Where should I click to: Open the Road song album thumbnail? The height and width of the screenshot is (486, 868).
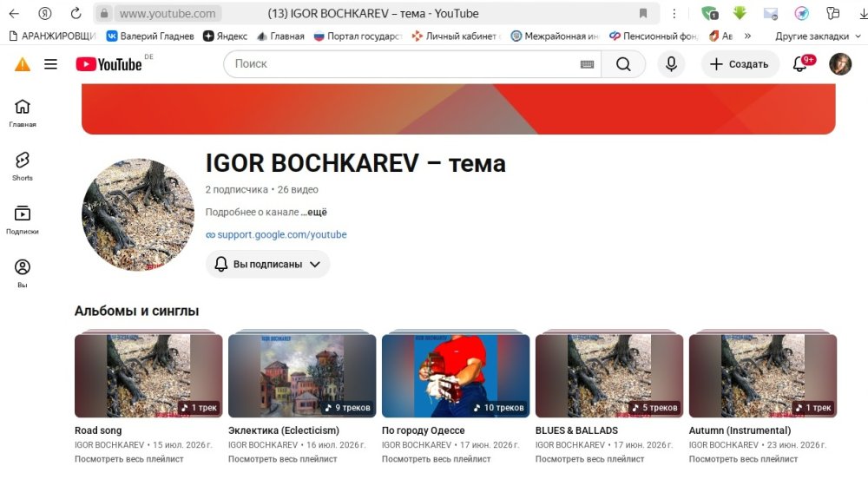148,375
